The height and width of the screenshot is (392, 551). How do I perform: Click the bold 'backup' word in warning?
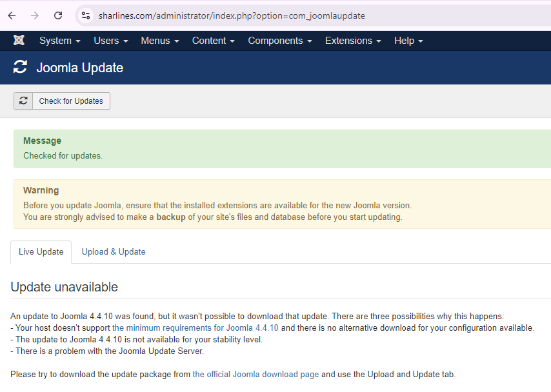pos(171,217)
